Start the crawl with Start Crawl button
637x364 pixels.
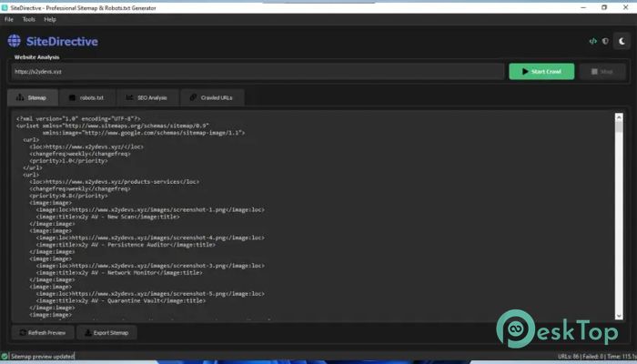(x=541, y=72)
